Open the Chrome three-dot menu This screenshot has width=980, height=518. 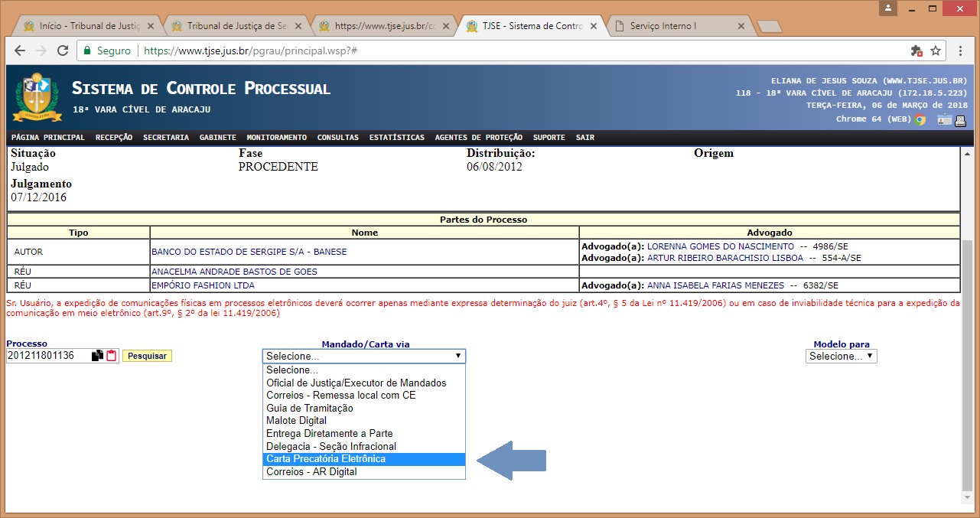962,50
